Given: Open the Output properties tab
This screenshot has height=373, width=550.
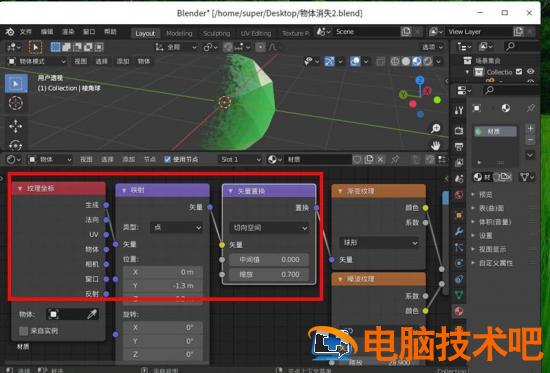Looking at the screenshot, I should click(x=459, y=147).
